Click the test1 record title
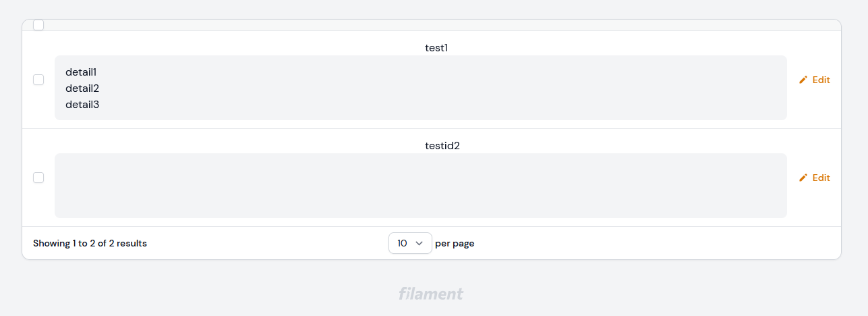The width and height of the screenshot is (868, 316). click(436, 48)
